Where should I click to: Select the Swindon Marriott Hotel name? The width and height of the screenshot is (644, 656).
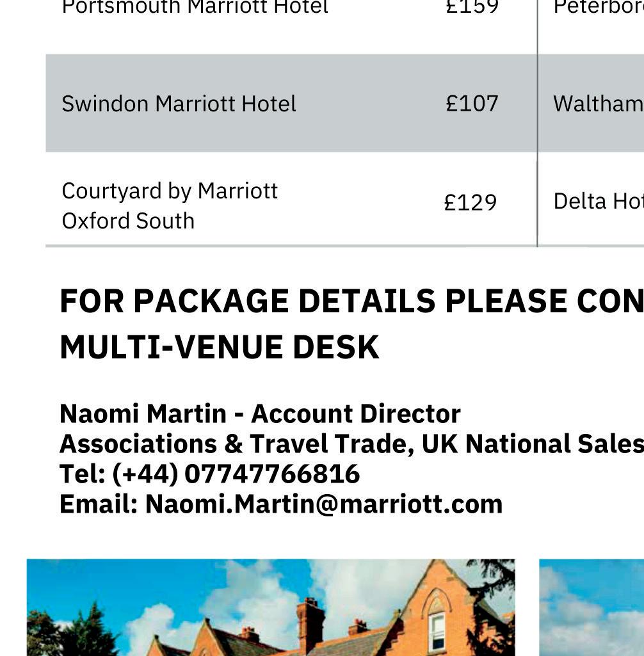click(179, 104)
